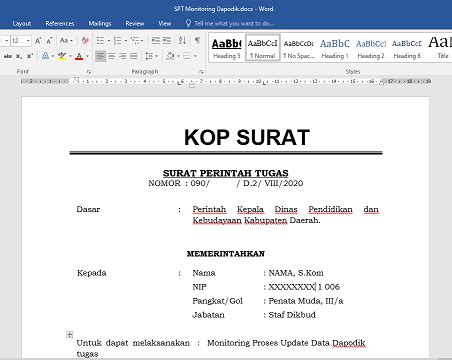Click the SURAT PERINTAH TUGAS title
452x360 pixels.
[226, 173]
